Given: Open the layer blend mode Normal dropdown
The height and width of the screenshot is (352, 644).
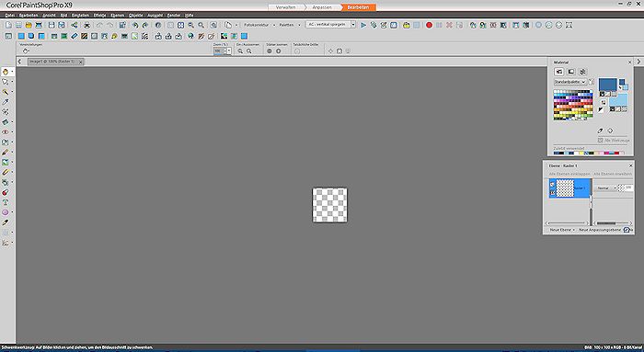Looking at the screenshot, I should coord(606,187).
